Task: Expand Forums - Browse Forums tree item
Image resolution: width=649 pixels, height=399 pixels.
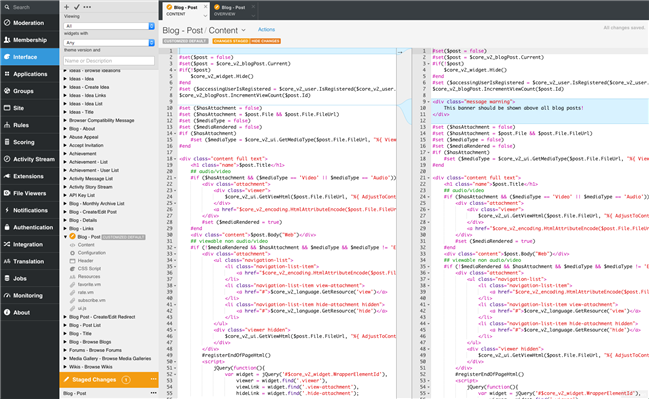Action: pyautogui.click(x=65, y=350)
